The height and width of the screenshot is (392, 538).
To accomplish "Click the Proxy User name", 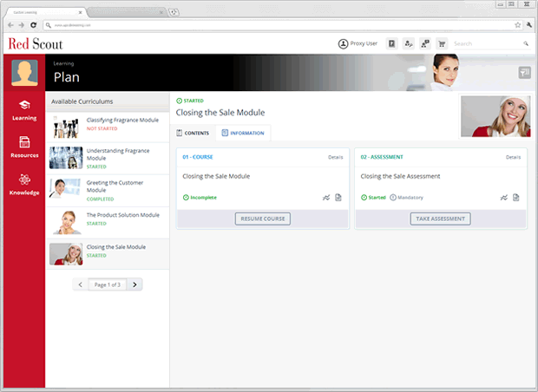I will point(364,43).
